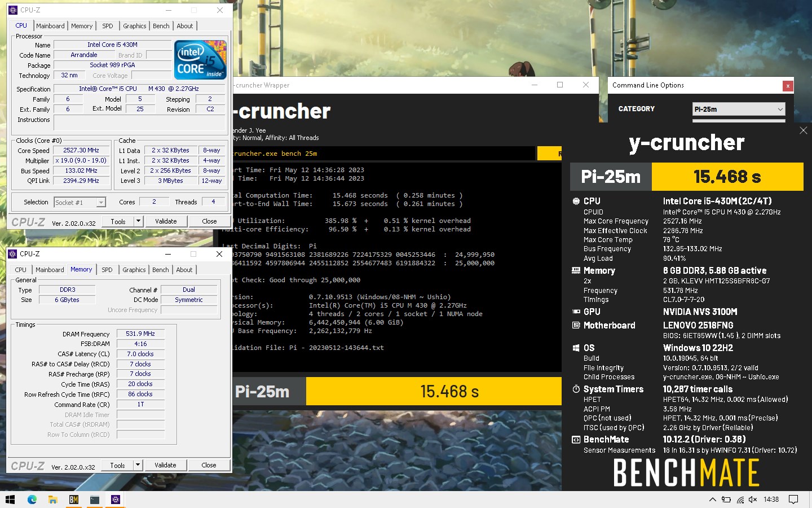Expand Tools arrow in bottom CPU-Z window
This screenshot has height=508, width=812.
coord(138,465)
